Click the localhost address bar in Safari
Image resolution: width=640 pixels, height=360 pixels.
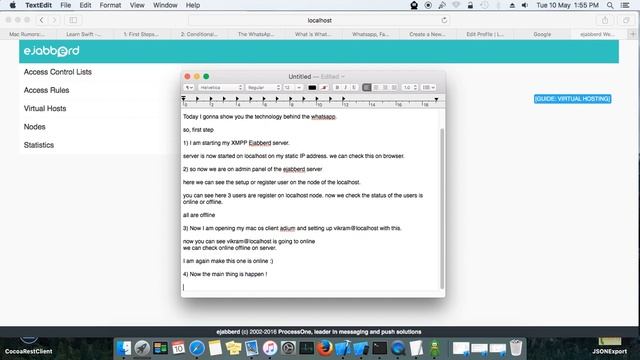[x=319, y=20]
